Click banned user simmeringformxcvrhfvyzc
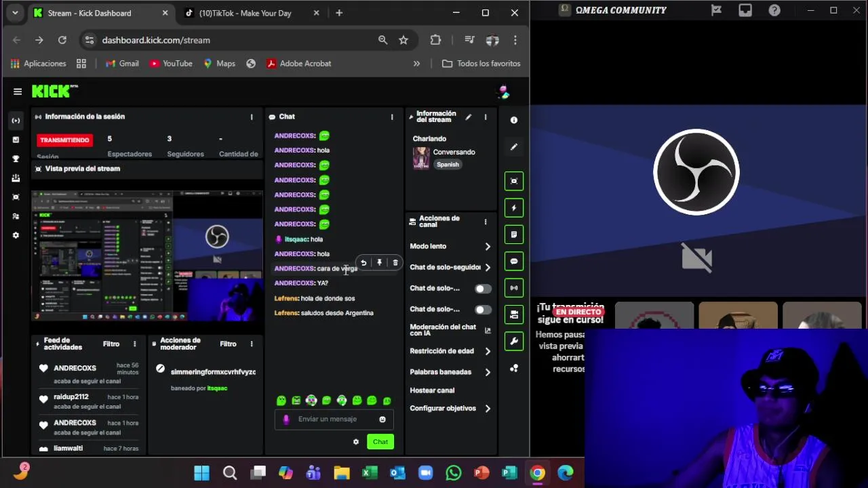Viewport: 868px width, 488px height. (213, 372)
